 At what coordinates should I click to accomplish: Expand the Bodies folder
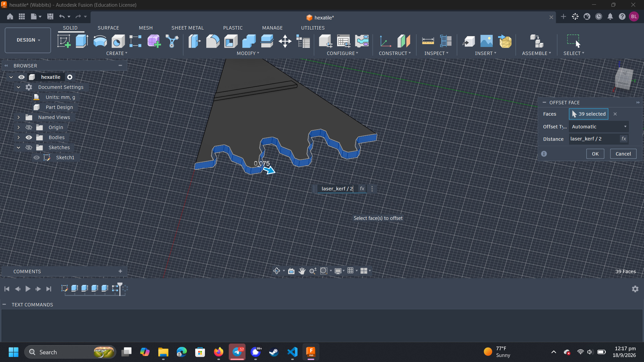[x=18, y=137]
